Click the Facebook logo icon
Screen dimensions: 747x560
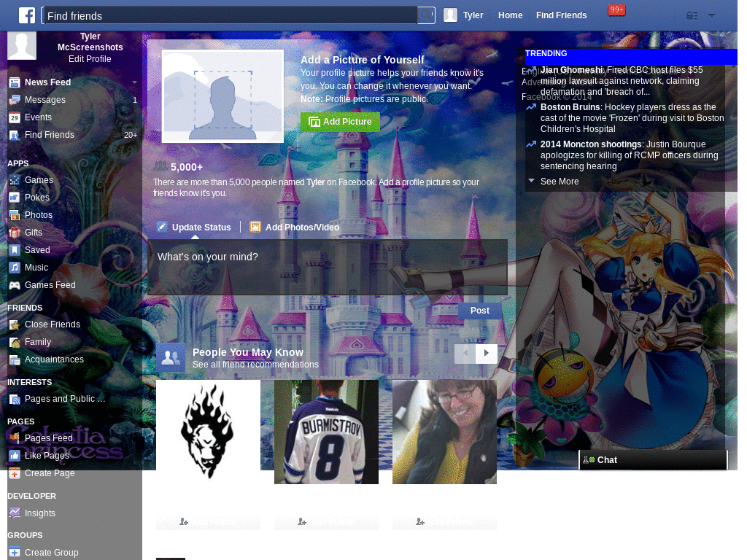point(27,15)
